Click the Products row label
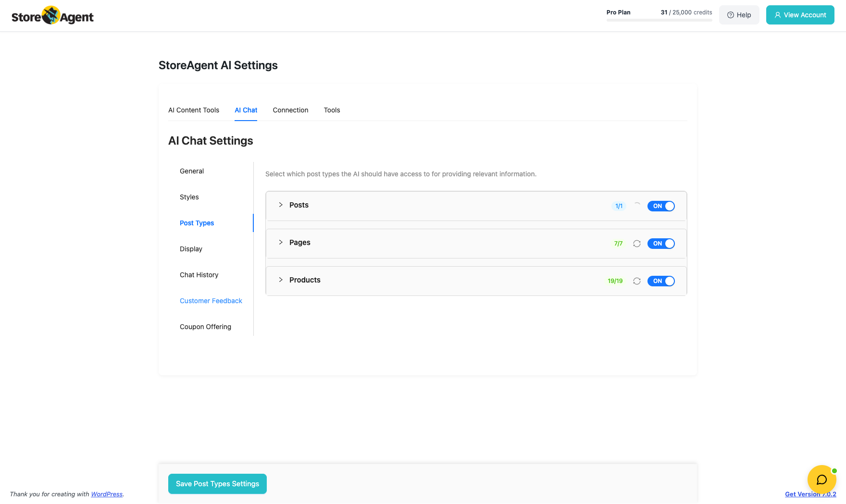 [305, 280]
